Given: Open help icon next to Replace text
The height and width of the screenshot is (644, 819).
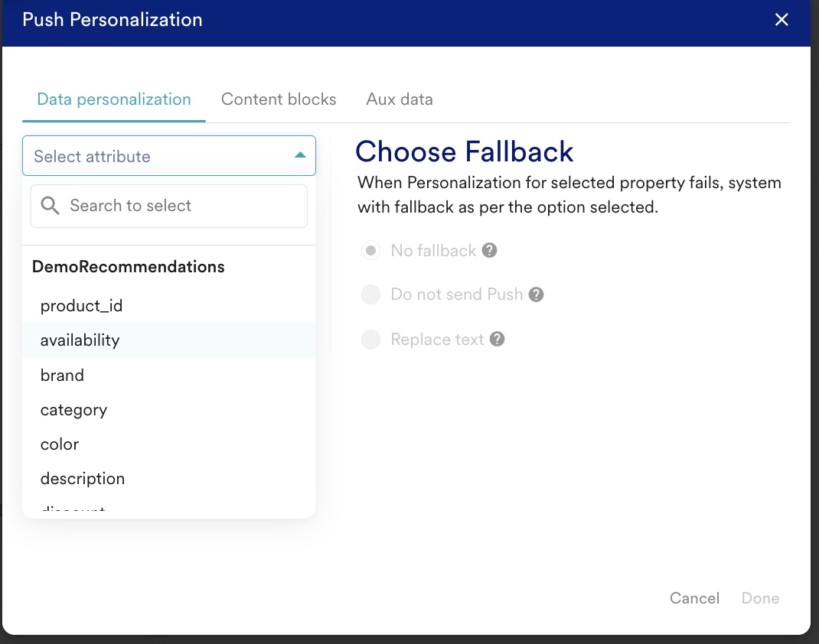Looking at the screenshot, I should click(498, 340).
